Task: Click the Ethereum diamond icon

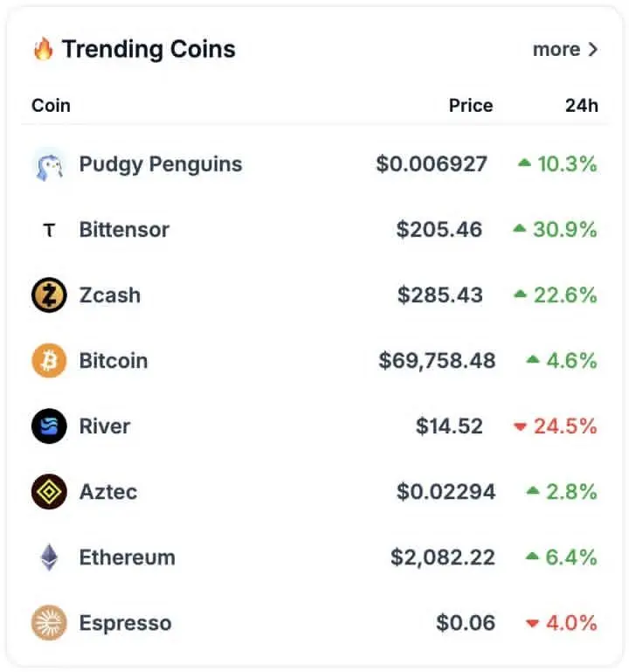Action: [49, 558]
